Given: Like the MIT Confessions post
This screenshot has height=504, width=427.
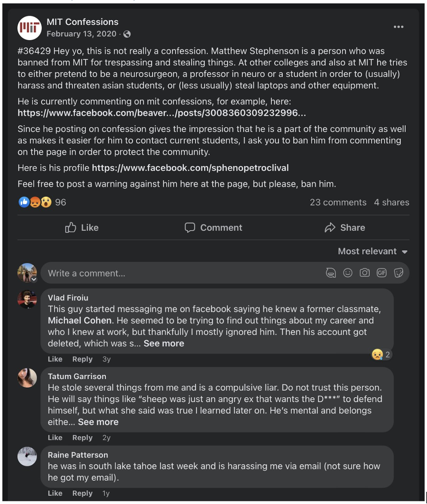Looking at the screenshot, I should [82, 228].
